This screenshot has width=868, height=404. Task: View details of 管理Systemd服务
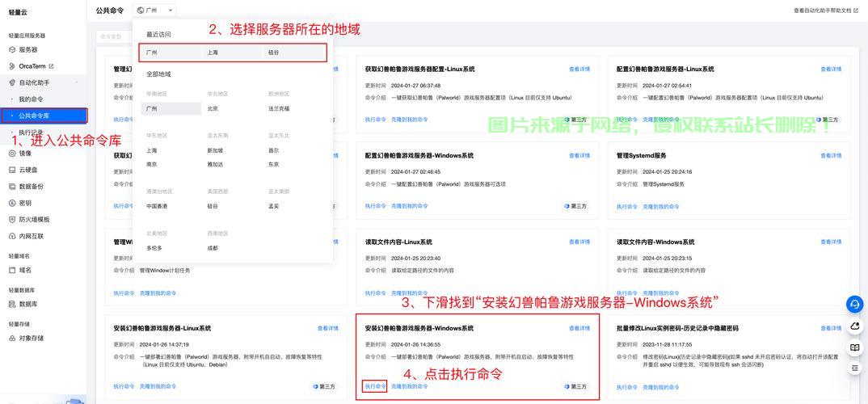coord(831,155)
